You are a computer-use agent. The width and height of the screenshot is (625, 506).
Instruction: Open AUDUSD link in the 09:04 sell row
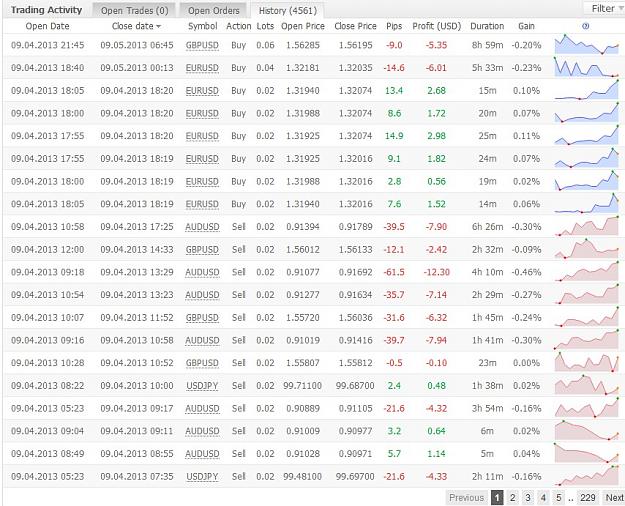tap(202, 431)
